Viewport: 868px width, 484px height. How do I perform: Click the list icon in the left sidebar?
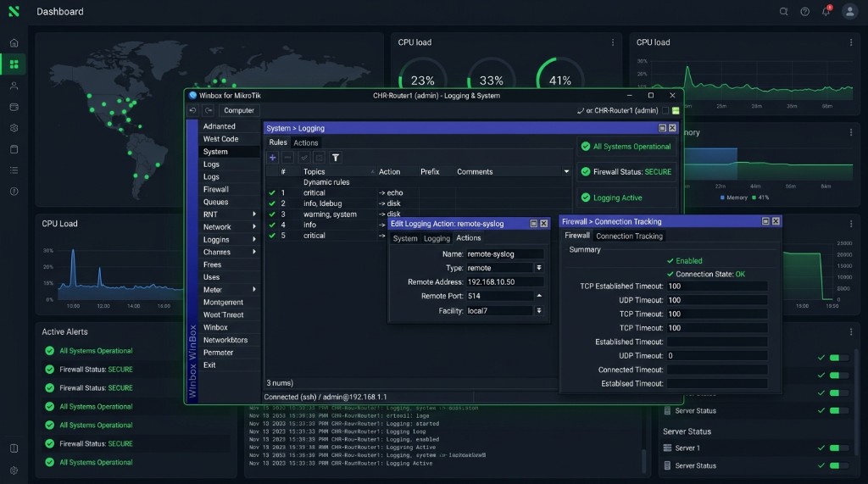coord(14,170)
